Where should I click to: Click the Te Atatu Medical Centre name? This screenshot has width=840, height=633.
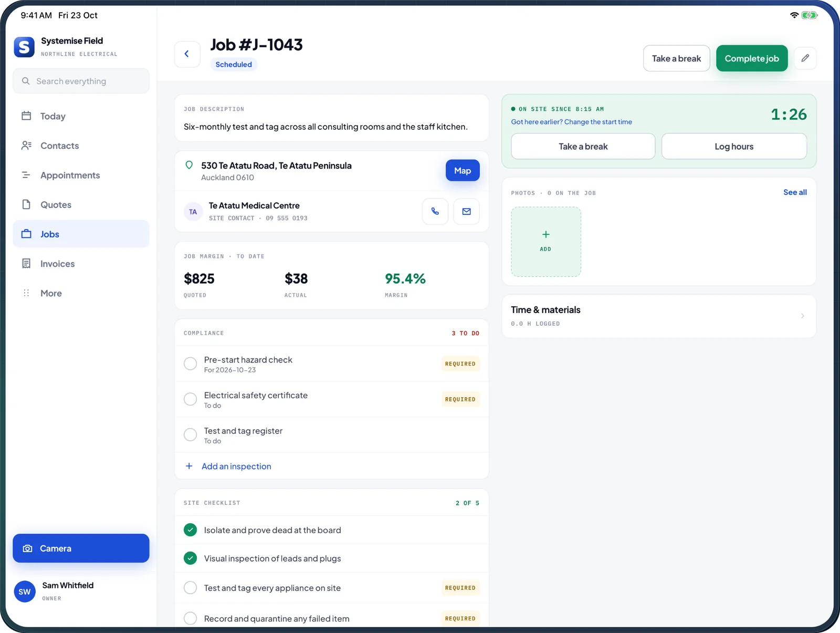(254, 205)
